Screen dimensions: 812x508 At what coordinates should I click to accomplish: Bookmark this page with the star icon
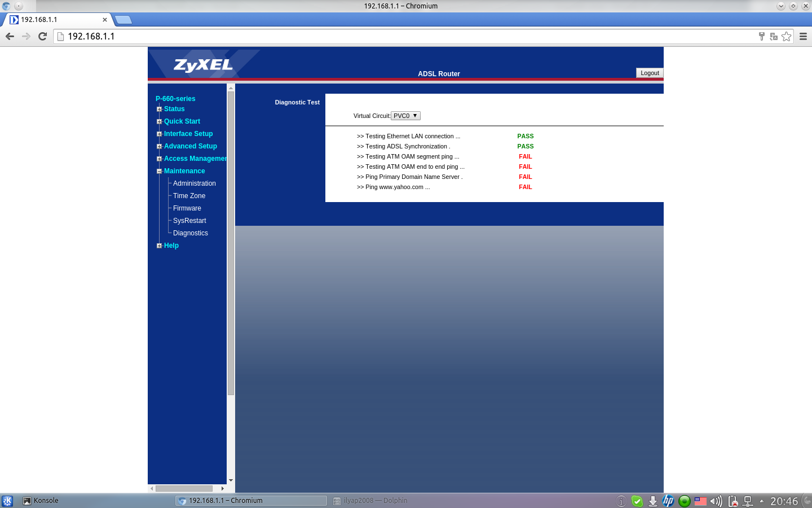coord(787,36)
